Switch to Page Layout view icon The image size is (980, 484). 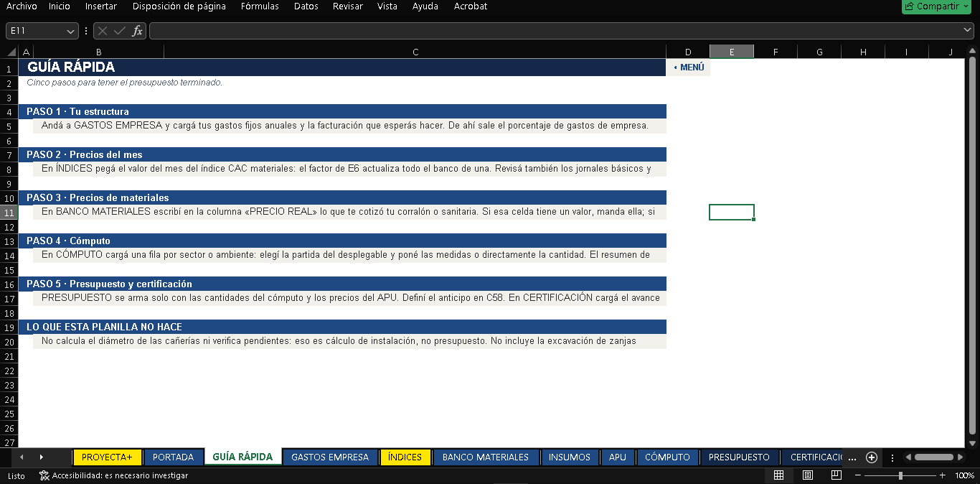[807, 475]
